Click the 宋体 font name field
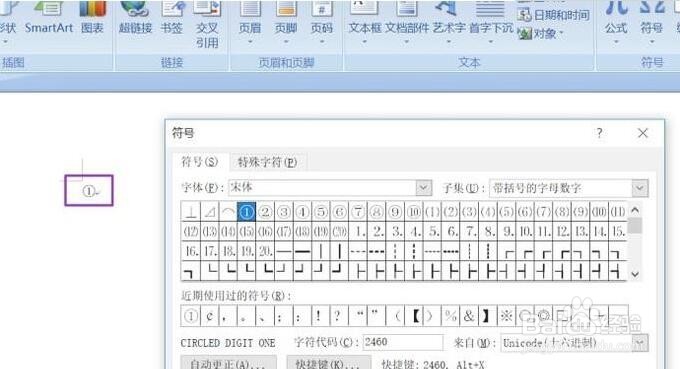 click(x=322, y=188)
